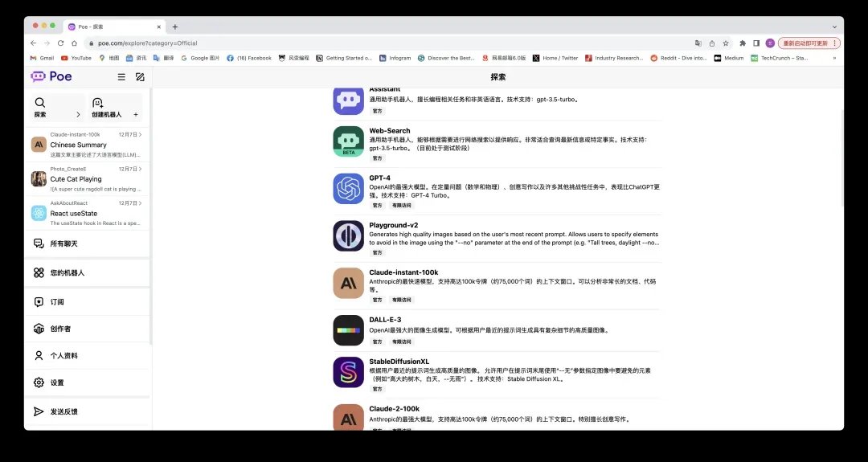Open the hamburger menu next to Poe logo
The width and height of the screenshot is (868, 462).
pos(121,77)
